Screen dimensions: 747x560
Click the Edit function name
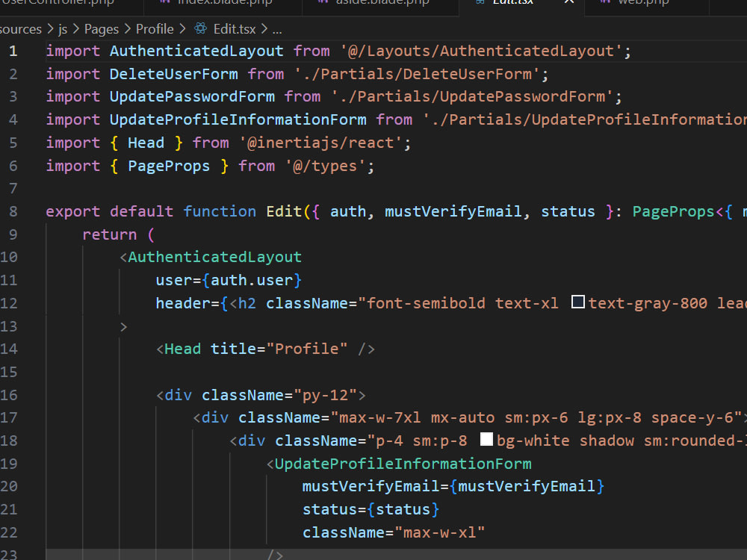pyautogui.click(x=285, y=211)
